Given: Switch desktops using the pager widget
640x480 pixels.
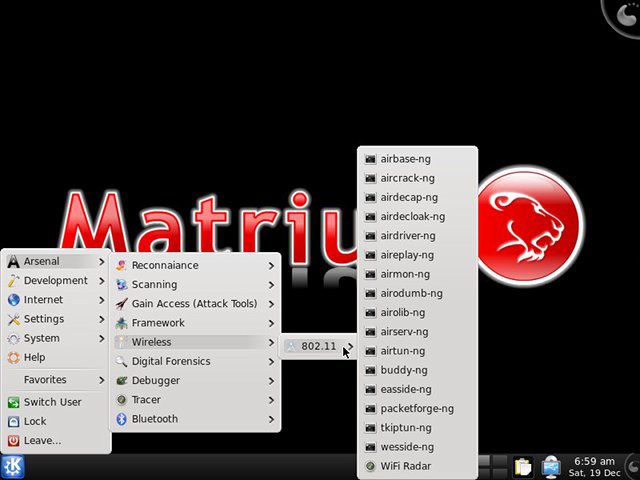Looking at the screenshot, I should [492, 467].
